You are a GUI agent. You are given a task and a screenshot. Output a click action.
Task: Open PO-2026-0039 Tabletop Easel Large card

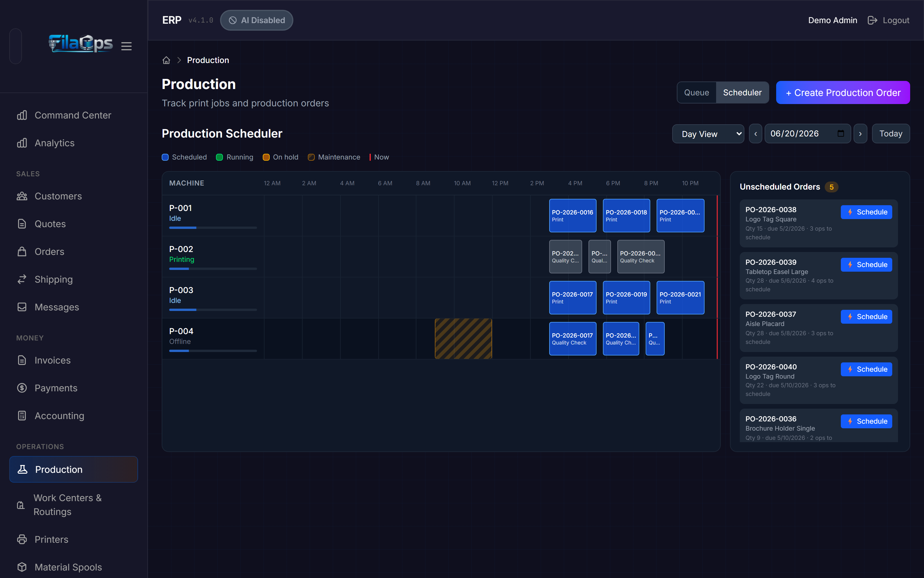819,276
